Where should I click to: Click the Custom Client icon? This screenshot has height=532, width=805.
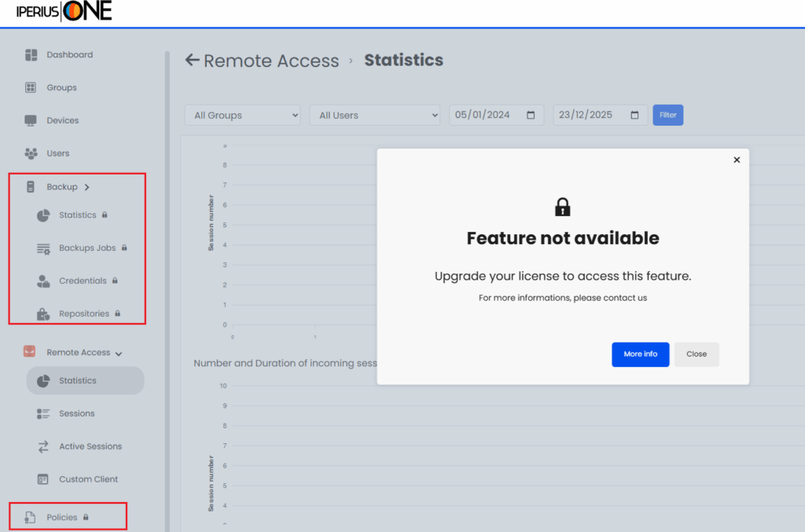coord(43,479)
